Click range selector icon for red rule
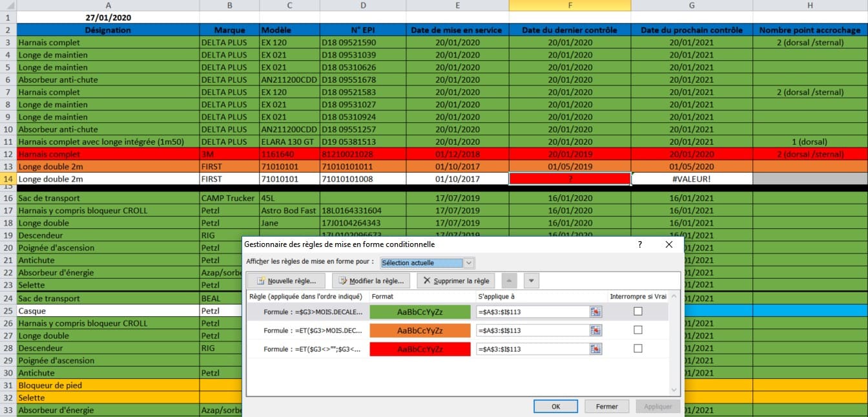The height and width of the screenshot is (417, 868). (595, 349)
